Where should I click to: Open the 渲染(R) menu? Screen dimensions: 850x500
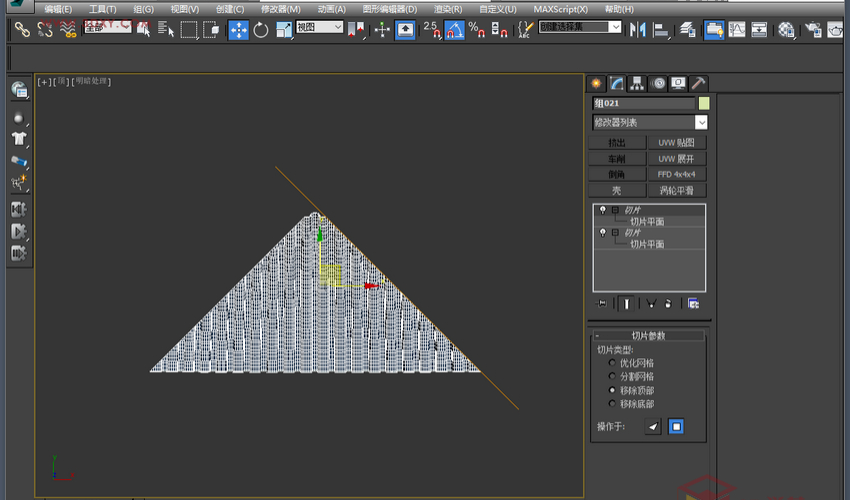point(448,9)
